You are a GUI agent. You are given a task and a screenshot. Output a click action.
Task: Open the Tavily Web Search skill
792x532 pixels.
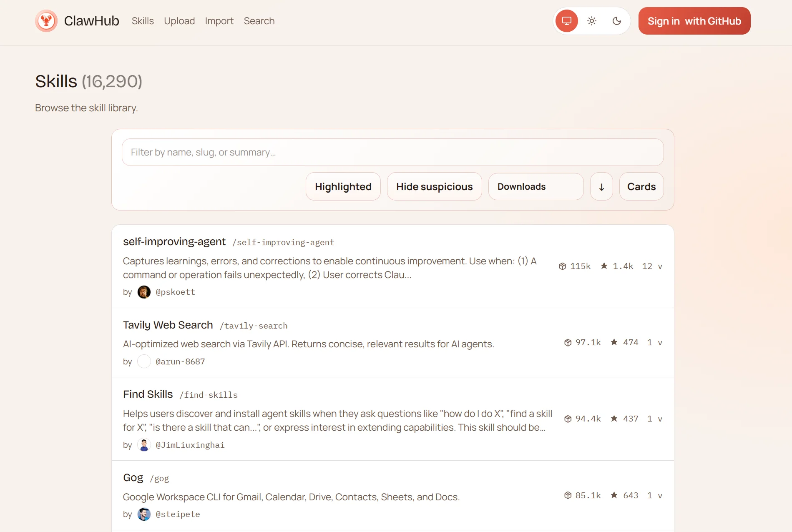point(168,325)
